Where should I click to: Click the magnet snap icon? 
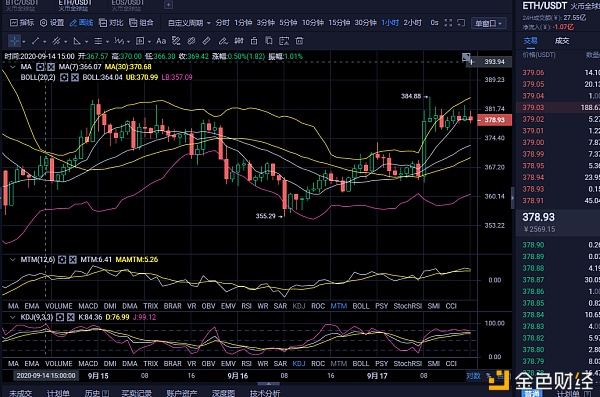239,41
